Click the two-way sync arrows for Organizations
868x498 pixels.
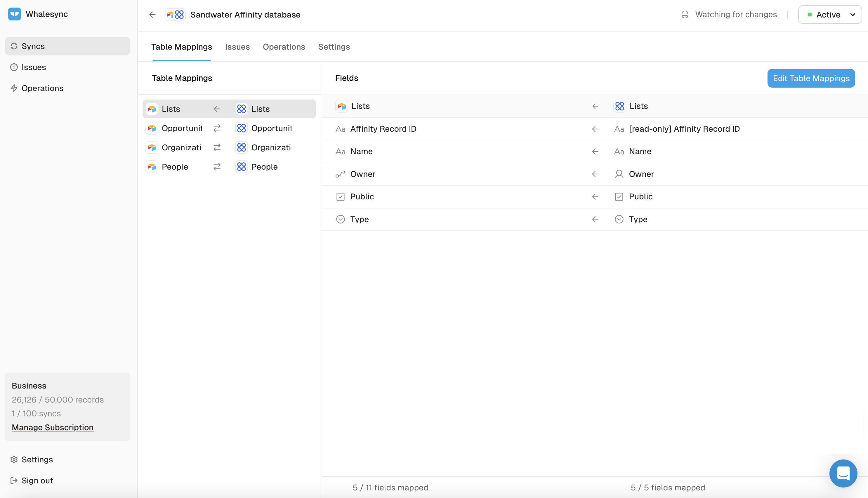click(x=217, y=147)
